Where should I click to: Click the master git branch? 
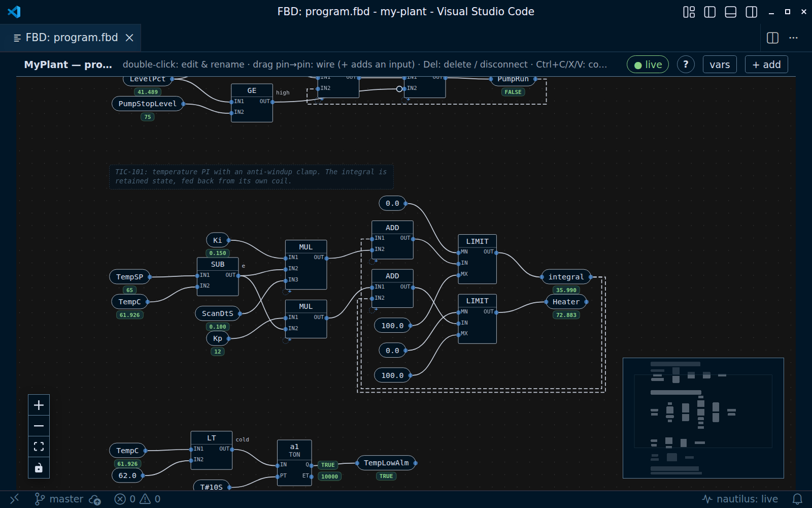click(59, 499)
